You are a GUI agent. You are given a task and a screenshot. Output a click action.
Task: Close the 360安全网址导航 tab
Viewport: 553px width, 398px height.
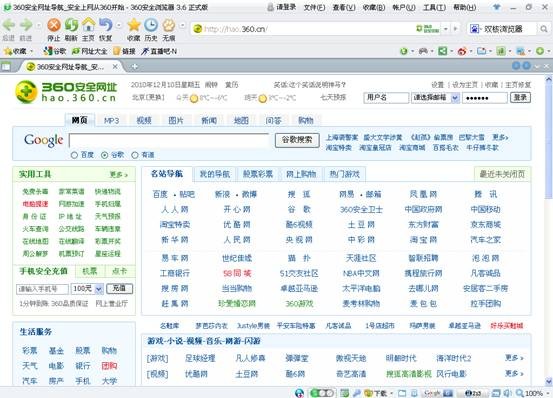pyautogui.click(x=115, y=66)
